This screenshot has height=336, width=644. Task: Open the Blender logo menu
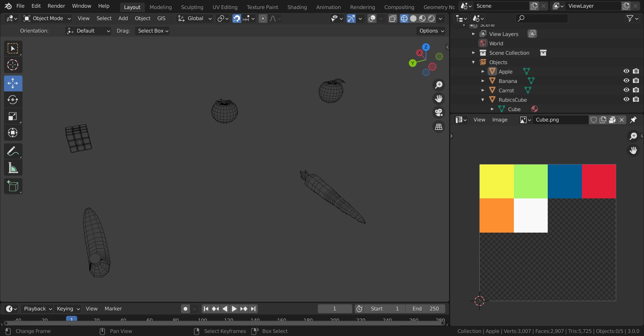8,6
